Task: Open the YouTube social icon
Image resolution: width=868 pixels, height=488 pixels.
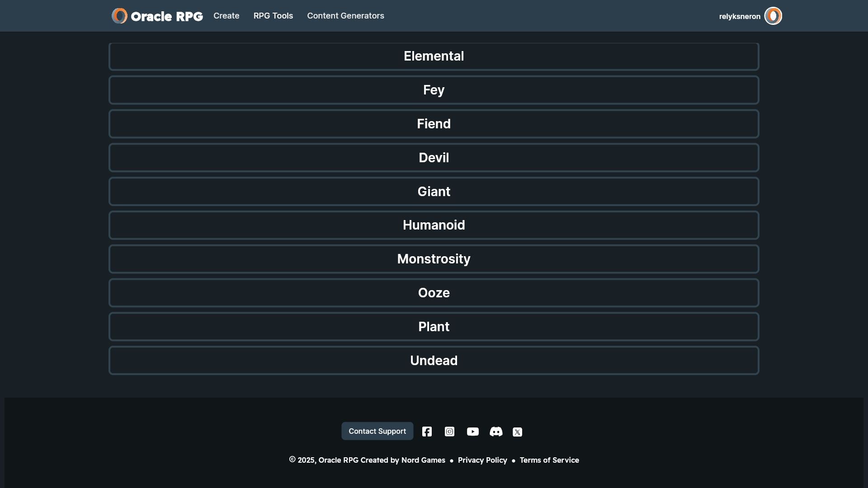Action: coord(472,432)
